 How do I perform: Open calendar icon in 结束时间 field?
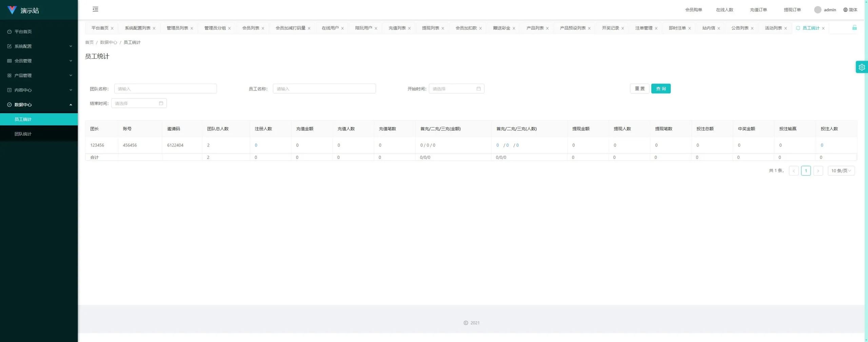click(161, 103)
